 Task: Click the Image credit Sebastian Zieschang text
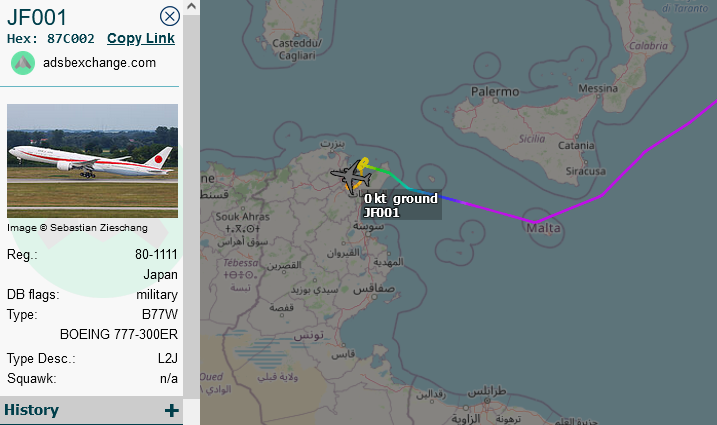click(77, 228)
